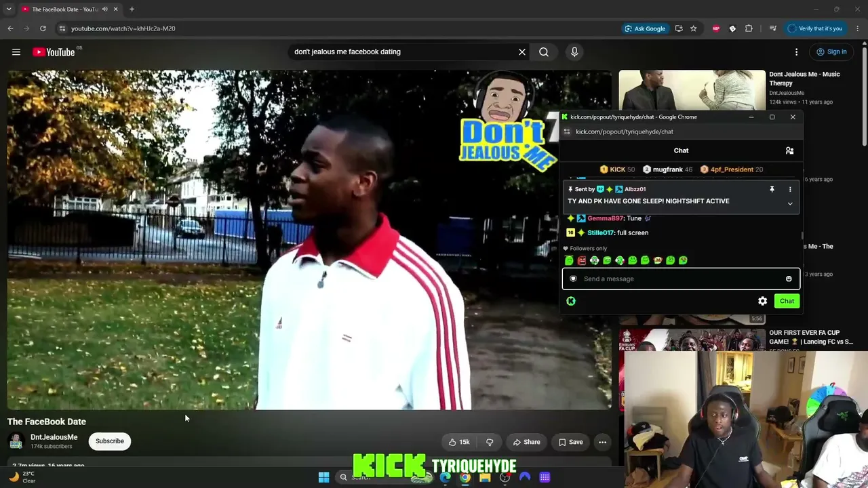Screen dimensions: 868x488
Task: Open the emoji picker in chat input
Action: [x=789, y=279]
